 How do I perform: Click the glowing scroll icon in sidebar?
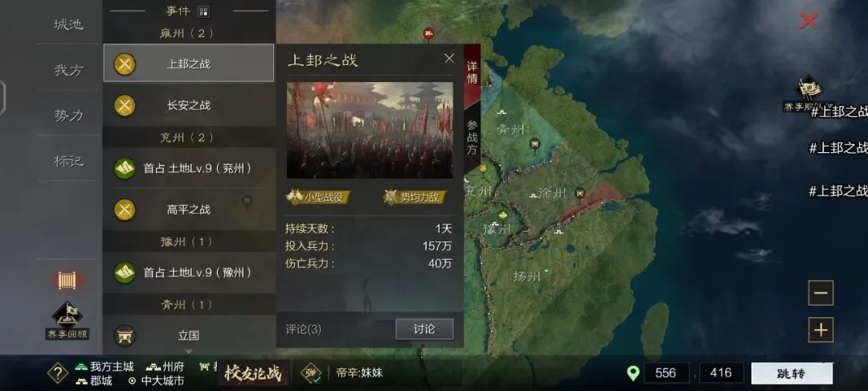67,280
